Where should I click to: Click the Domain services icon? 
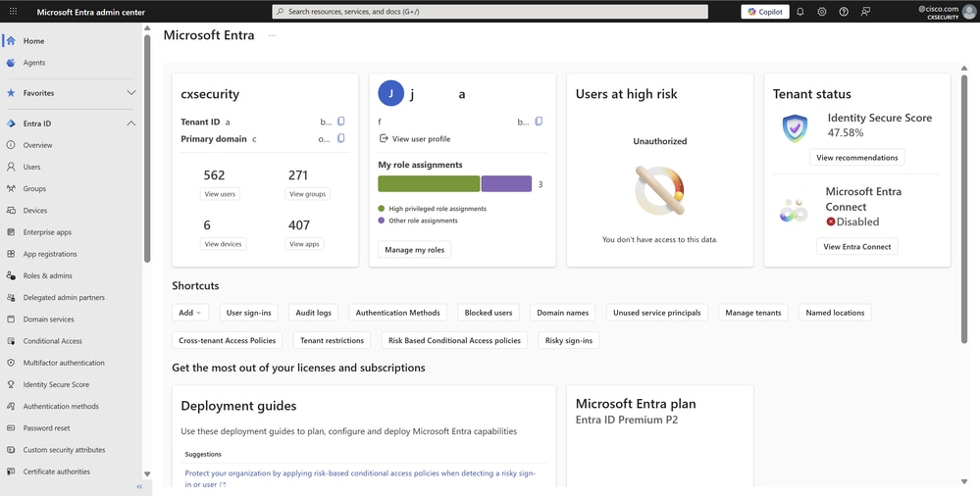pyautogui.click(x=11, y=320)
